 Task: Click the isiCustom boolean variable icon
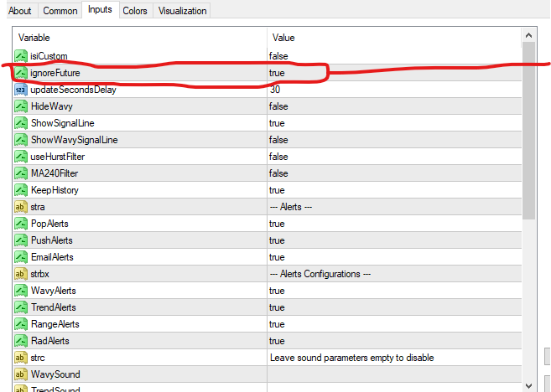pos(21,56)
